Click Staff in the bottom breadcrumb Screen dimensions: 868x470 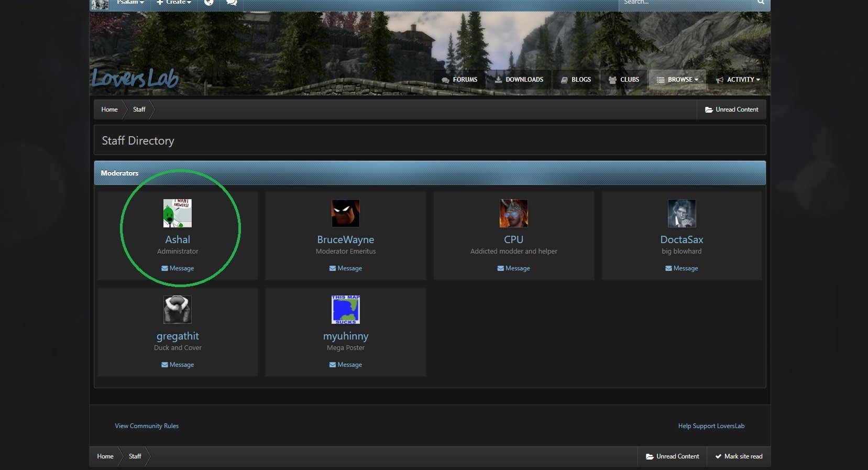tap(135, 456)
